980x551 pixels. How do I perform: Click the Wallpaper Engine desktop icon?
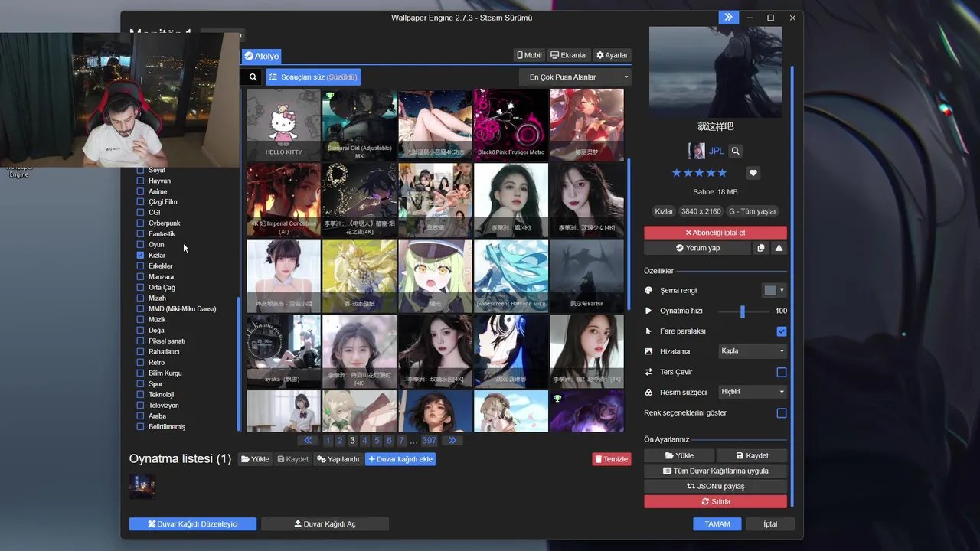tap(18, 170)
